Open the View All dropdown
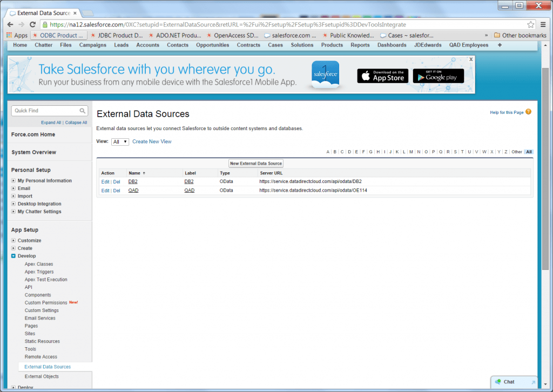 point(120,141)
